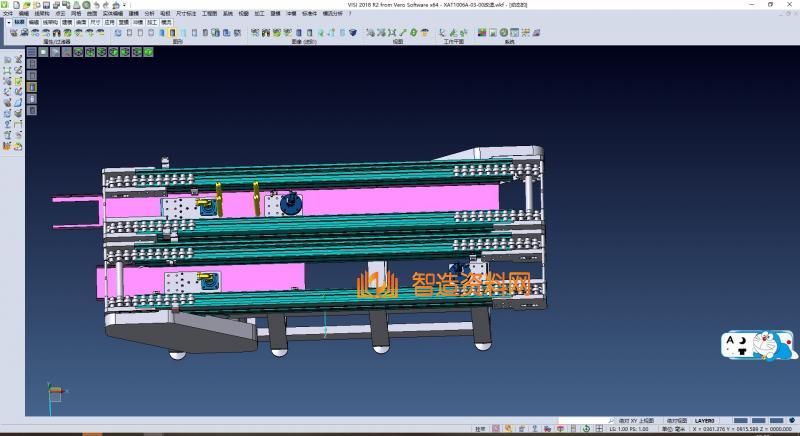Click the 绝对视图 button in status bar
Screen dimensions: 800x436
pos(679,421)
